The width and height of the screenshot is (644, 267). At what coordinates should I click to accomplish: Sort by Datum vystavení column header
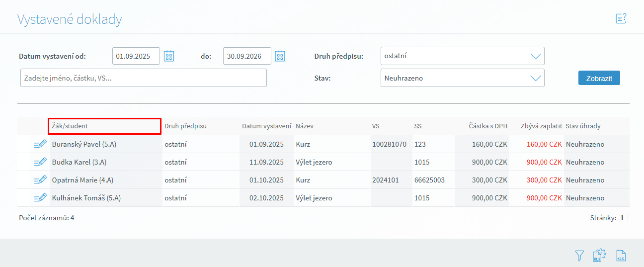click(266, 126)
